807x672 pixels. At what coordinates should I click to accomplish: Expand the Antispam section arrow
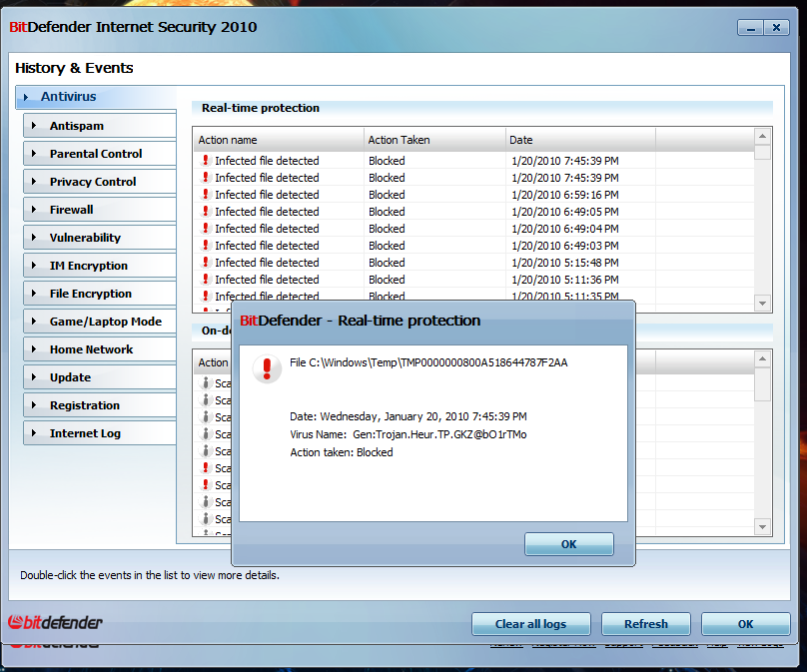34,126
